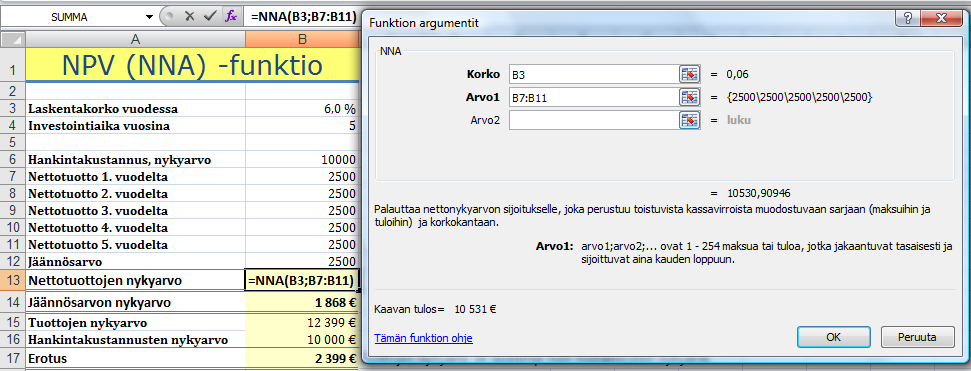Select the 1 868 € cell
Image resolution: width=971 pixels, height=371 pixels.
click(x=302, y=303)
